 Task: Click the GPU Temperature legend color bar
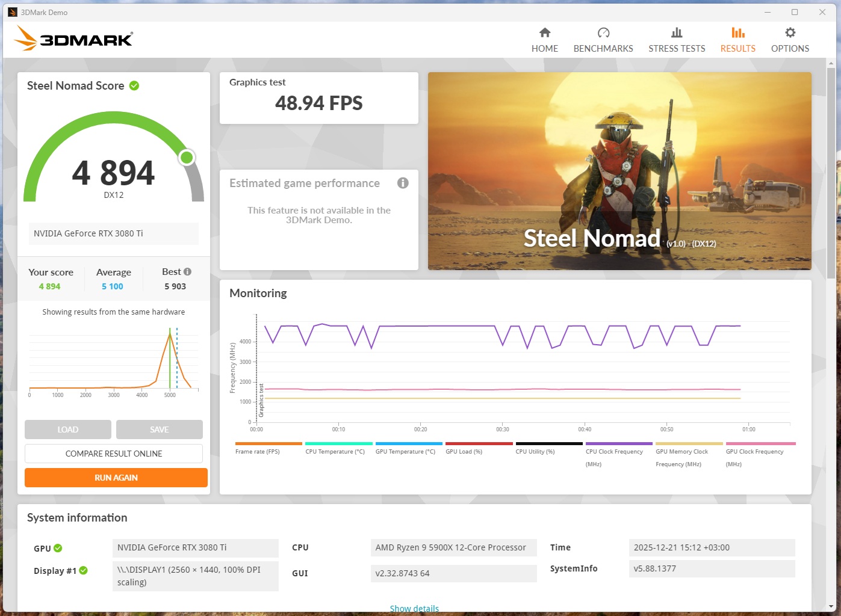tap(409, 444)
